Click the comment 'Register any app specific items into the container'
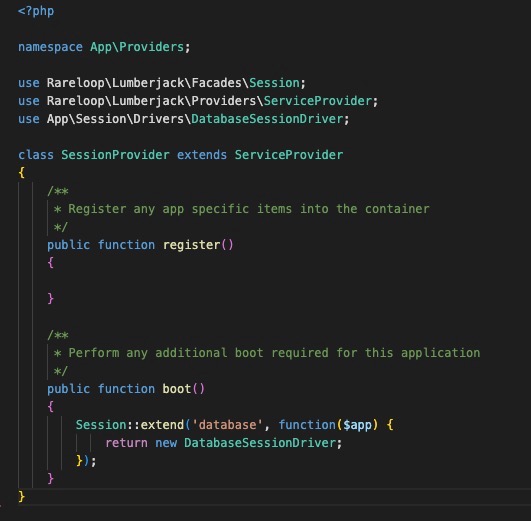 pyautogui.click(x=249, y=209)
